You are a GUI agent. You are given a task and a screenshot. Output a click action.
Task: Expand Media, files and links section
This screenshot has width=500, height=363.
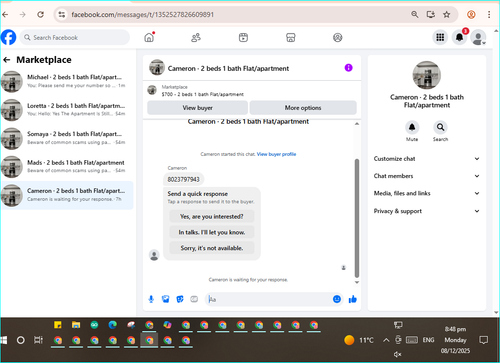[x=427, y=193]
